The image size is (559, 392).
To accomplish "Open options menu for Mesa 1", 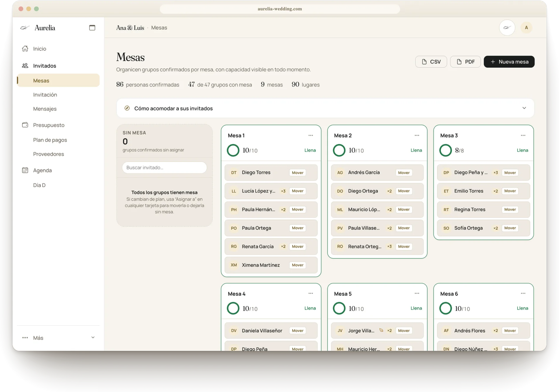I will (311, 136).
